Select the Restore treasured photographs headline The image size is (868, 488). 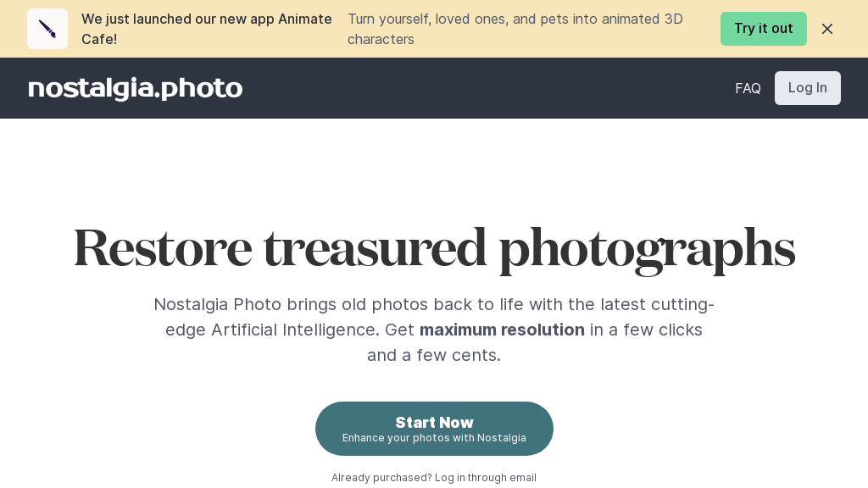point(434,247)
